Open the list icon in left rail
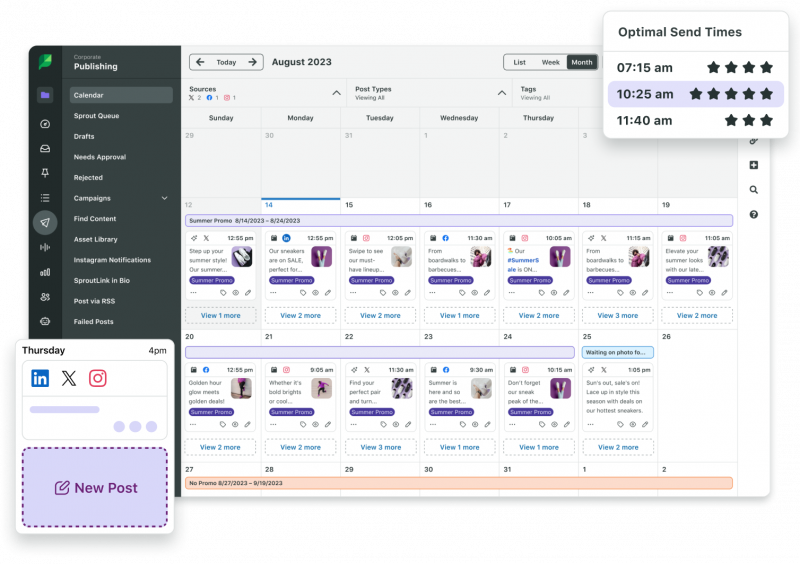The width and height of the screenshot is (800, 564). pyautogui.click(x=45, y=198)
